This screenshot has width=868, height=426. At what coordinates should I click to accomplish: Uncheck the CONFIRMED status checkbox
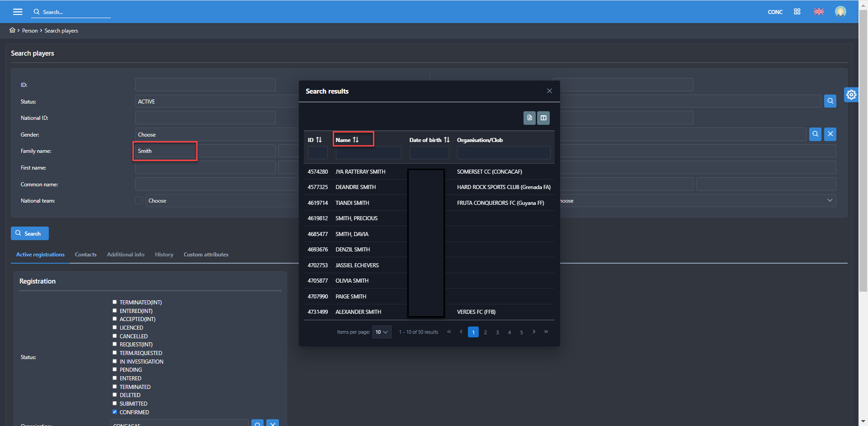coord(115,412)
